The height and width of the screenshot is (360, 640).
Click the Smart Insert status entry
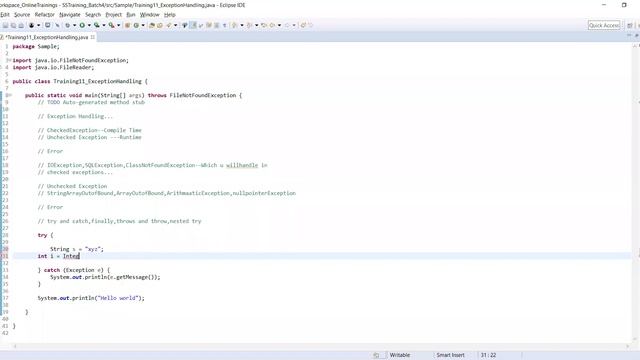coord(450,355)
